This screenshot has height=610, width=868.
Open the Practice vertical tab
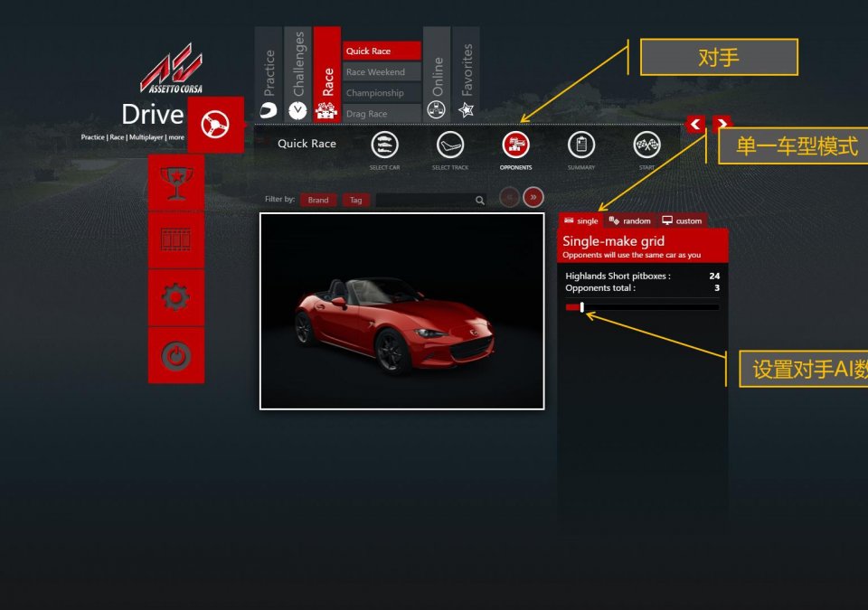pyautogui.click(x=269, y=73)
